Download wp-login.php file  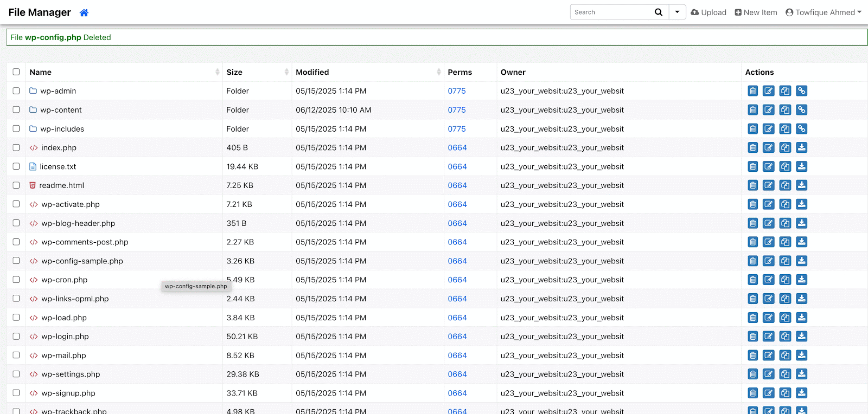tap(802, 337)
